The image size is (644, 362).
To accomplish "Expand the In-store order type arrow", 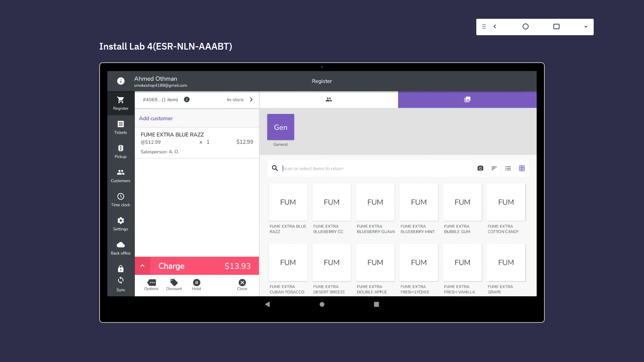I will 251,100.
